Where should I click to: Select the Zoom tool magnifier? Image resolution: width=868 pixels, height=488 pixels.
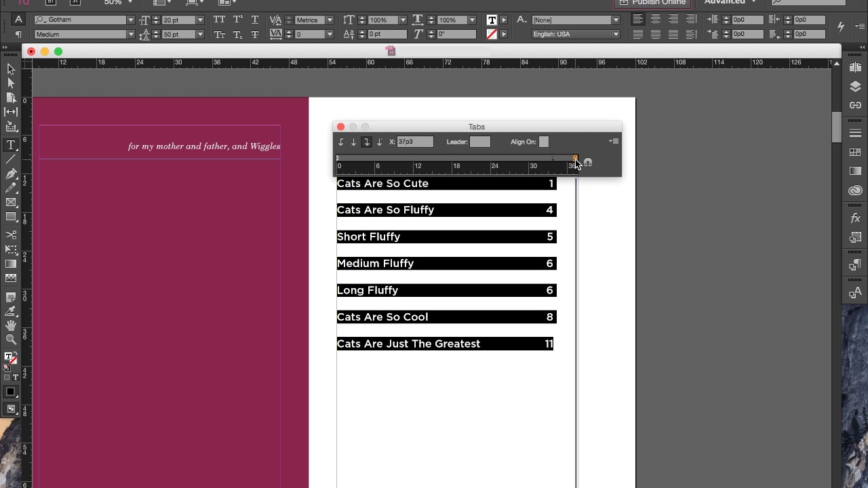point(11,340)
